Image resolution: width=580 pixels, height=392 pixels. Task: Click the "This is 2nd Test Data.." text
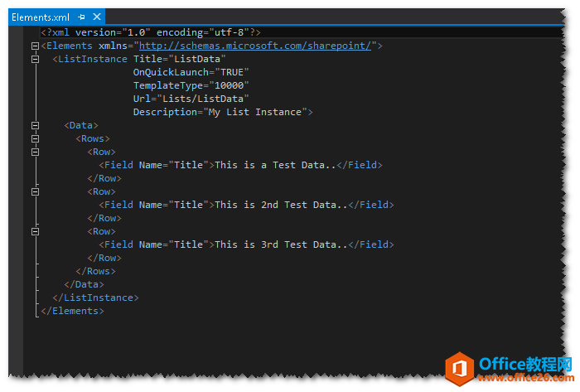coord(281,205)
